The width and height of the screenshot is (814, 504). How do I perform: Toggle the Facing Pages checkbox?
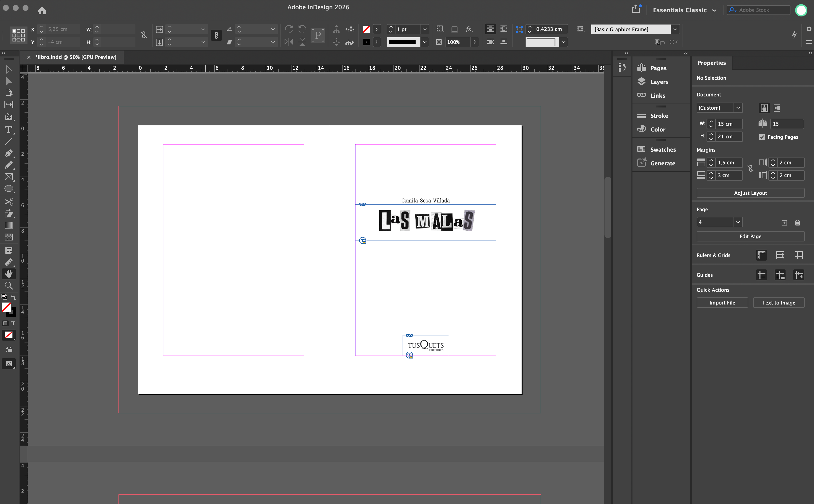click(x=762, y=137)
